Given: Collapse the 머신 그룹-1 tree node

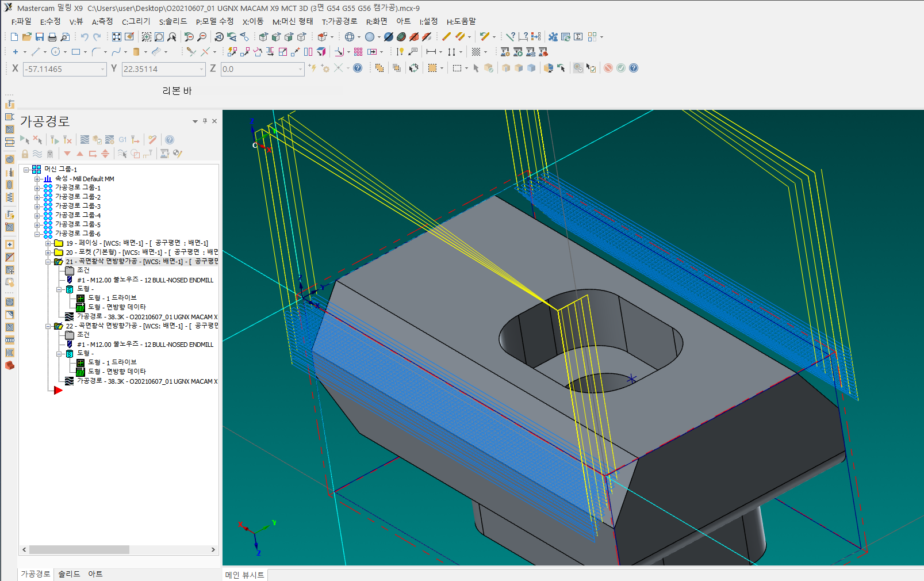Looking at the screenshot, I should tap(26, 170).
